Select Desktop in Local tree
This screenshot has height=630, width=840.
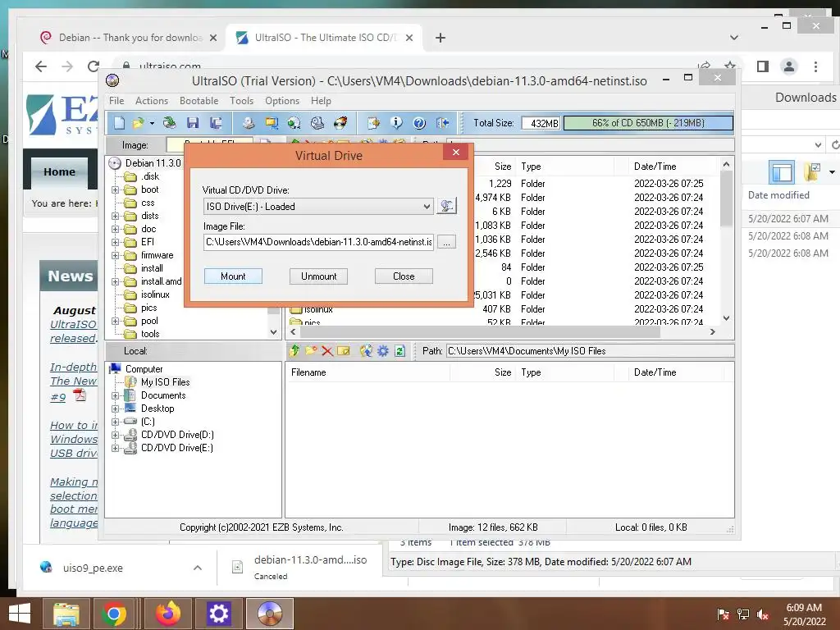tap(157, 409)
